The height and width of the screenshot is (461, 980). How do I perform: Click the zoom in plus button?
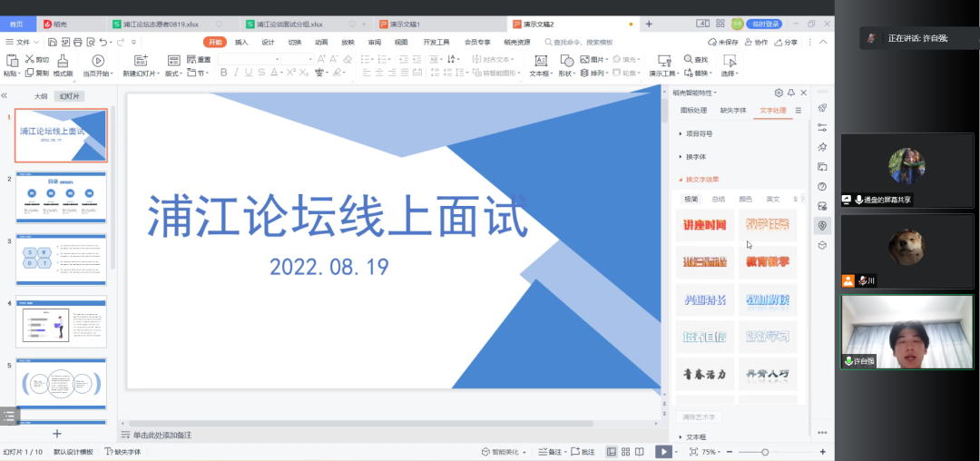coord(822,452)
